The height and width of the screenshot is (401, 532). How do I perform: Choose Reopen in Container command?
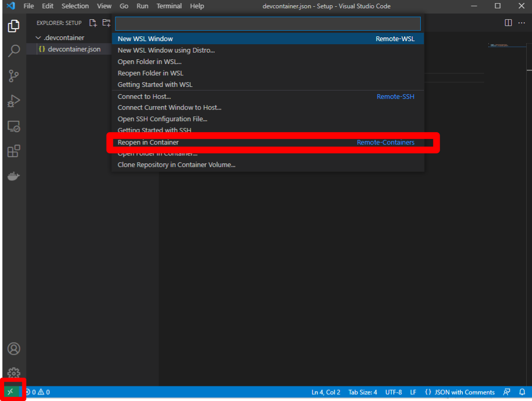tap(148, 143)
